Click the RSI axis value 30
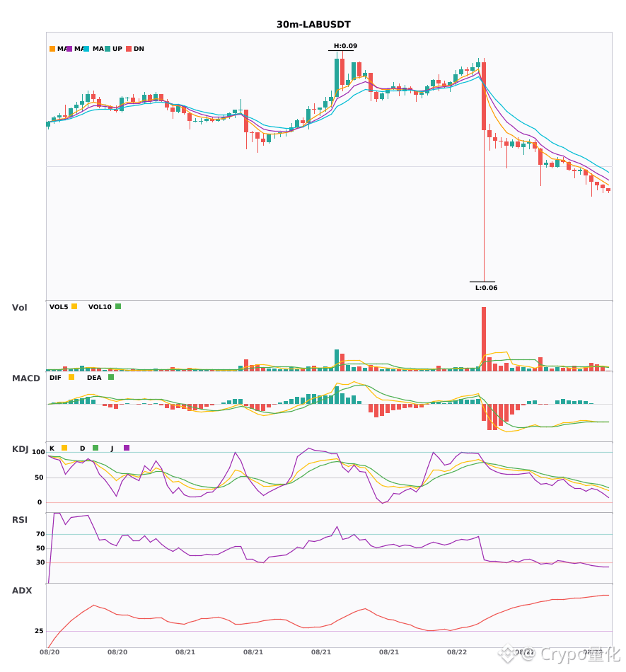 click(40, 562)
